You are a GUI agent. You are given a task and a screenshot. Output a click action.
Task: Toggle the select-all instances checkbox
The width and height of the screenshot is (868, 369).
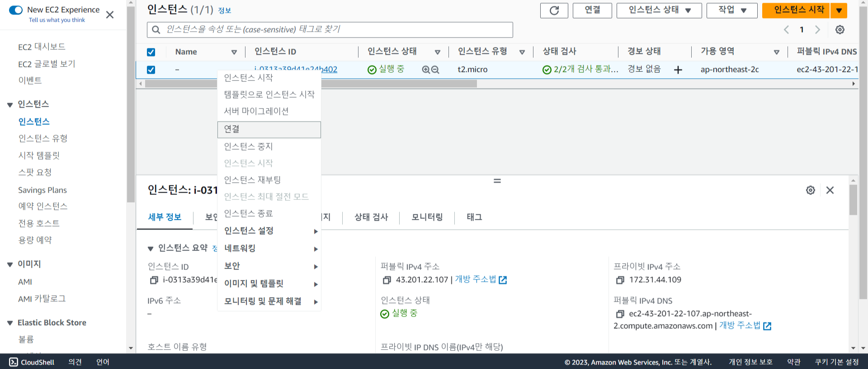point(151,52)
